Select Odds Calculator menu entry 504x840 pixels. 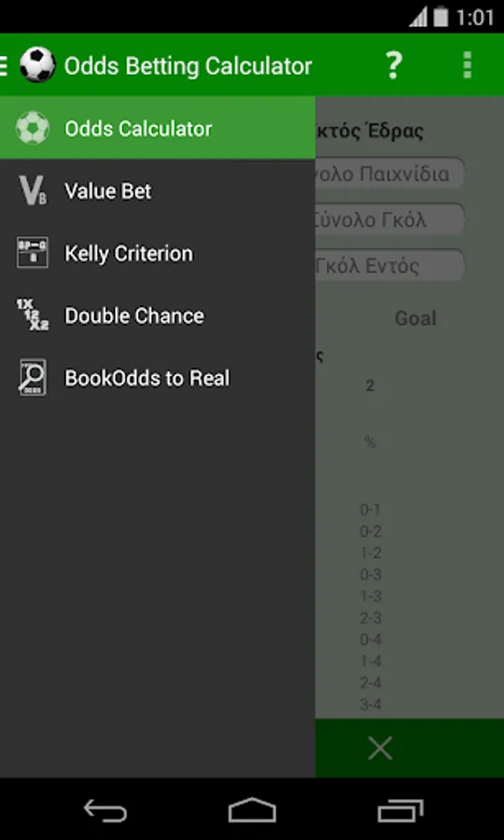[158, 128]
